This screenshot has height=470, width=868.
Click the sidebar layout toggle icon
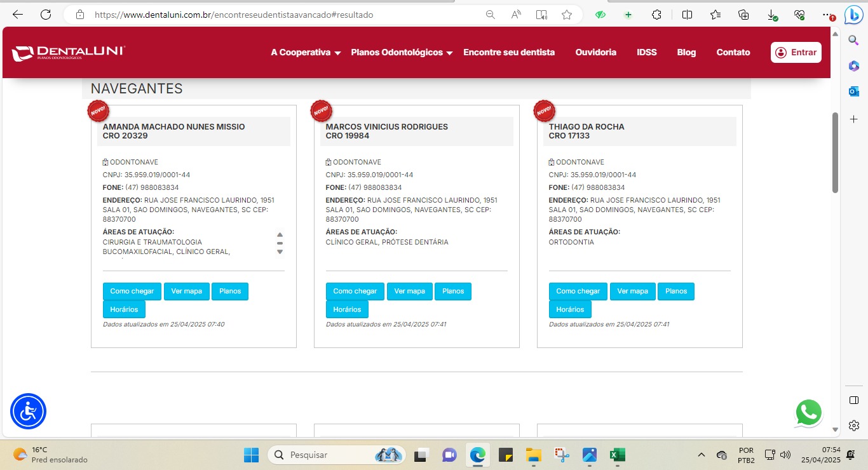[853, 400]
